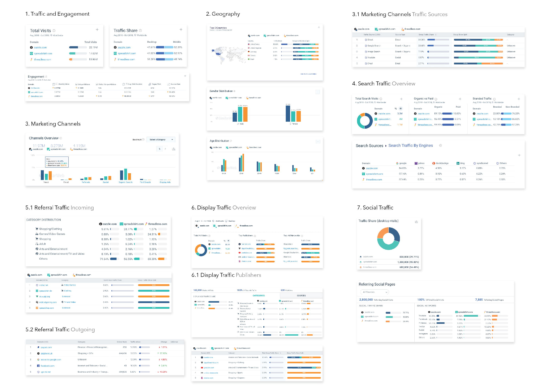
Task: Click the Pinterest row label in Social Networks
Action: click(422, 323)
